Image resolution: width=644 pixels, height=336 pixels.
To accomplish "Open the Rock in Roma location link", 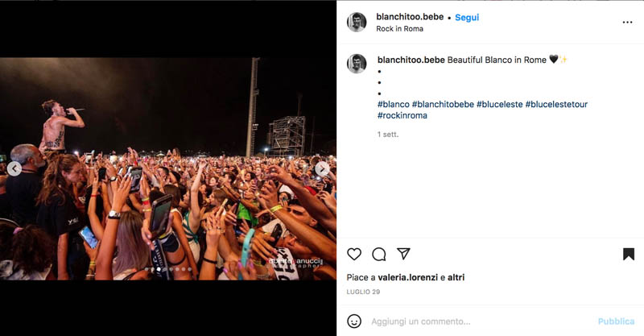I will point(399,29).
